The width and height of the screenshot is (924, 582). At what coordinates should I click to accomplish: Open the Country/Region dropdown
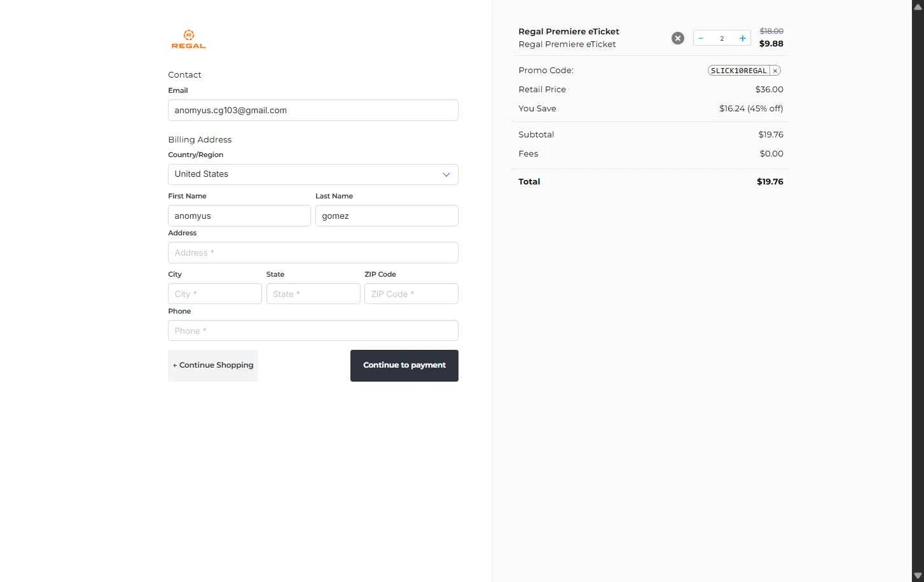[x=313, y=174]
